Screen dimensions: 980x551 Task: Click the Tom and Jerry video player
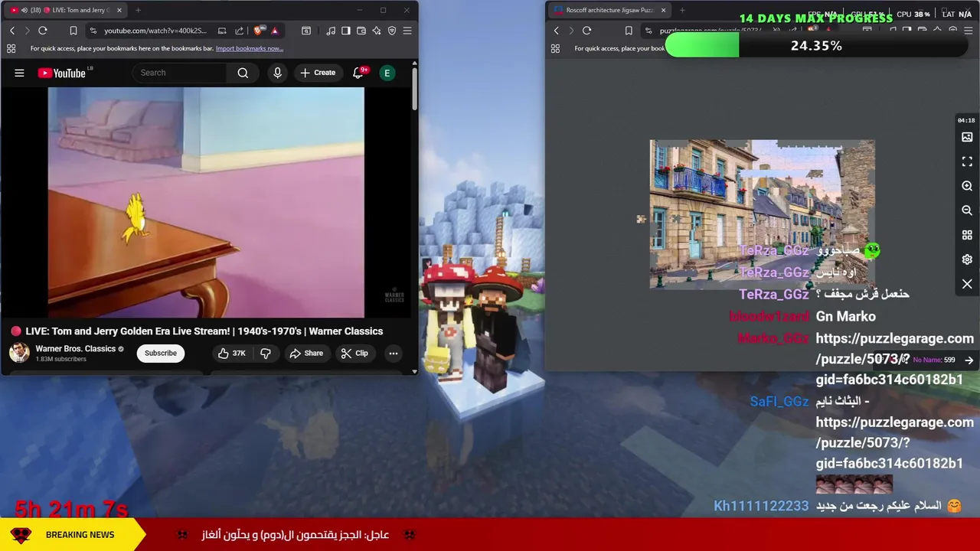click(x=206, y=202)
